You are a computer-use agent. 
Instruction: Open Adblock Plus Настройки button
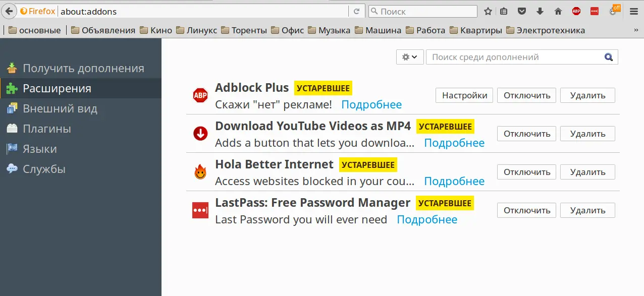(464, 95)
